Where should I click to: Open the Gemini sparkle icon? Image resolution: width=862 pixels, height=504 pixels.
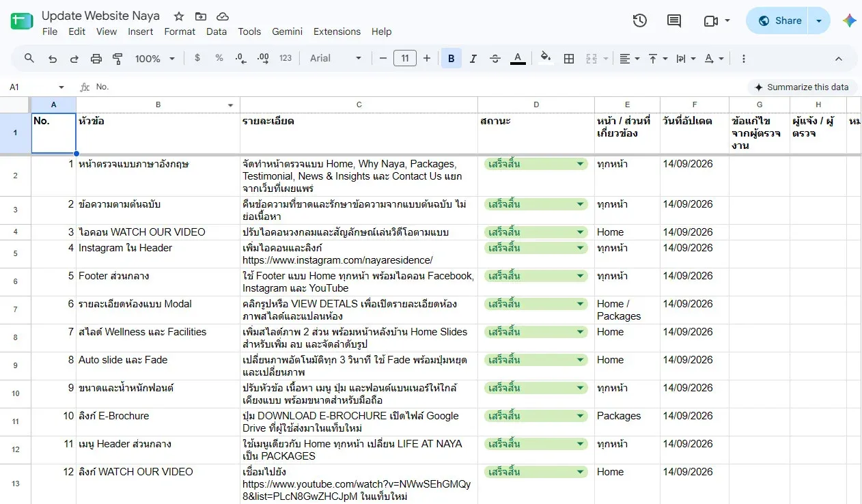tap(849, 20)
